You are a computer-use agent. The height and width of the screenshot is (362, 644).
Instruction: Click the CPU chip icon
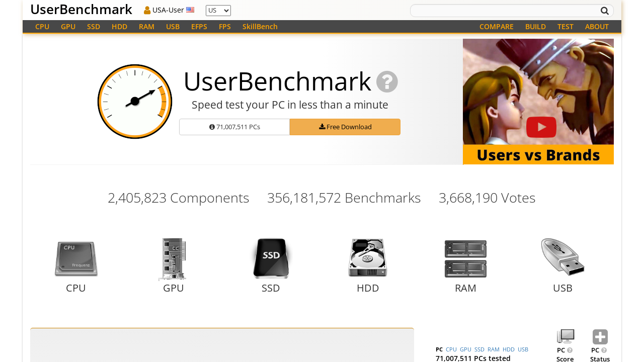point(76,259)
